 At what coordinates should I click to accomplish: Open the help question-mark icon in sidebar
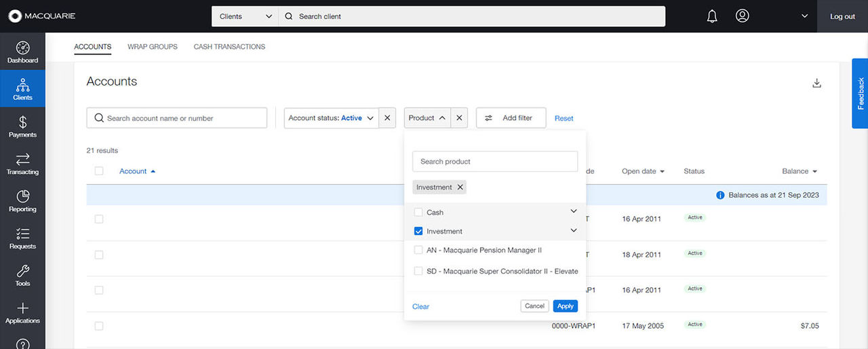[22, 344]
